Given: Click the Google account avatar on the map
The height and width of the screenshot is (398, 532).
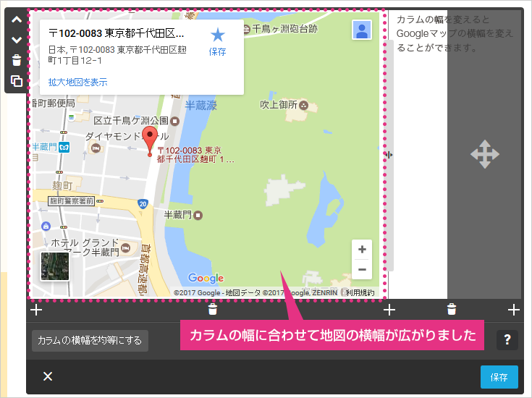Looking at the screenshot, I should (x=362, y=30).
